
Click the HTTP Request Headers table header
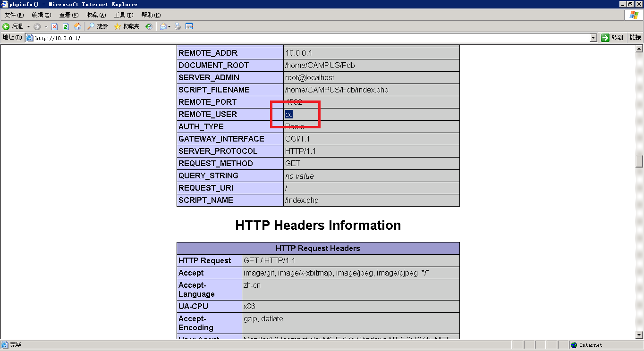pos(318,248)
